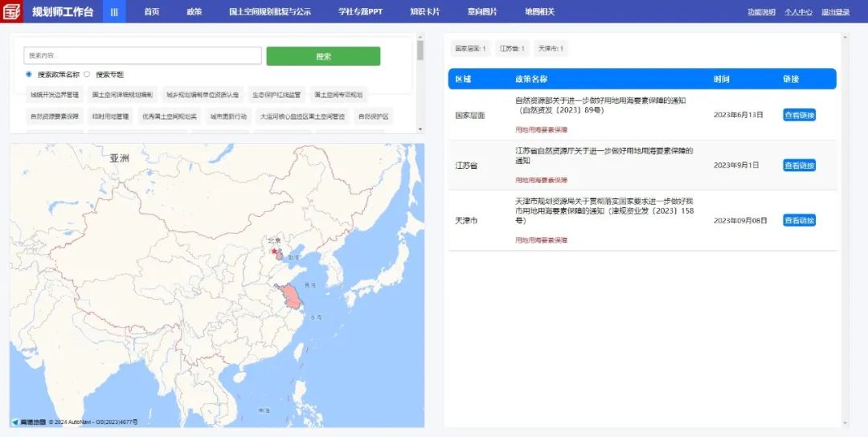Image resolution: width=868 pixels, height=437 pixels.
Task: Go to 个人中心
Action: tap(798, 12)
